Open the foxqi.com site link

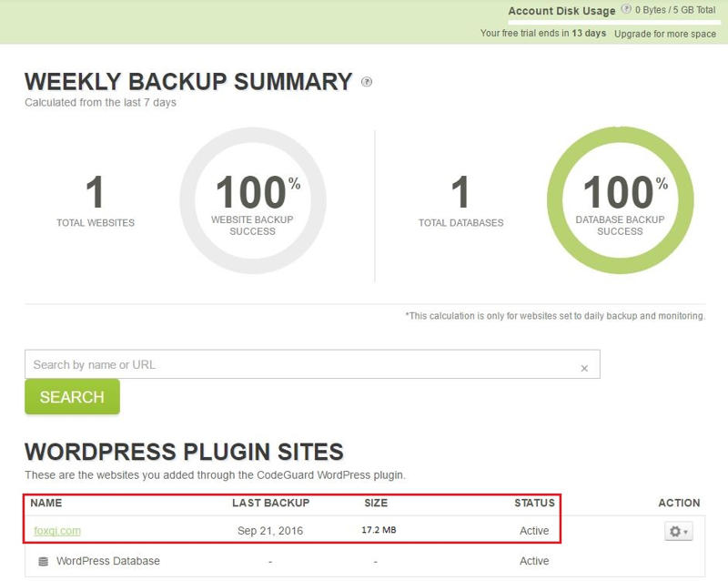tap(57, 531)
